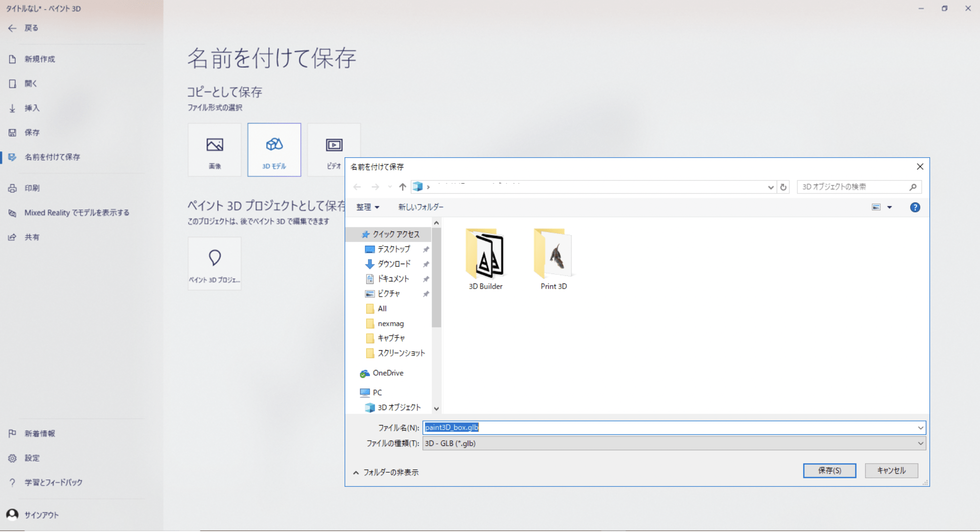Select ダウンロード in navigation pane
The height and width of the screenshot is (532, 980).
(x=394, y=264)
